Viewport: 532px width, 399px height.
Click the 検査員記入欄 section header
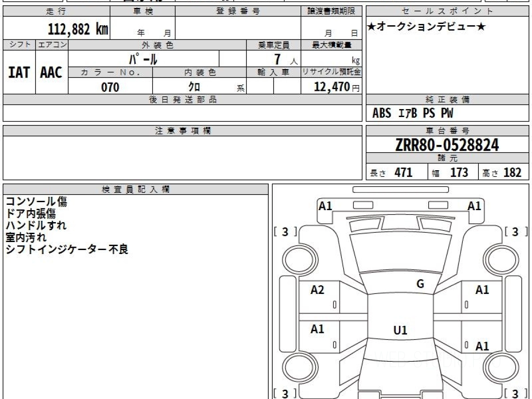[x=136, y=189]
